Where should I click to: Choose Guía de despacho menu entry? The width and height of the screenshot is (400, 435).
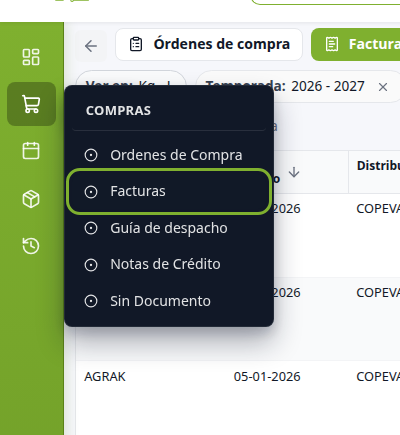pos(169,228)
